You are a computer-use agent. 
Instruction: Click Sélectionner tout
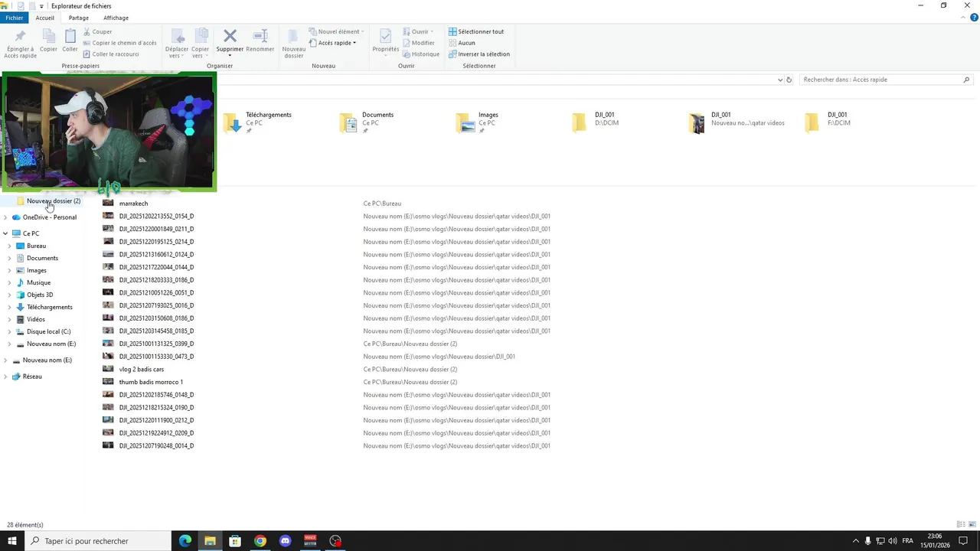coord(476,31)
